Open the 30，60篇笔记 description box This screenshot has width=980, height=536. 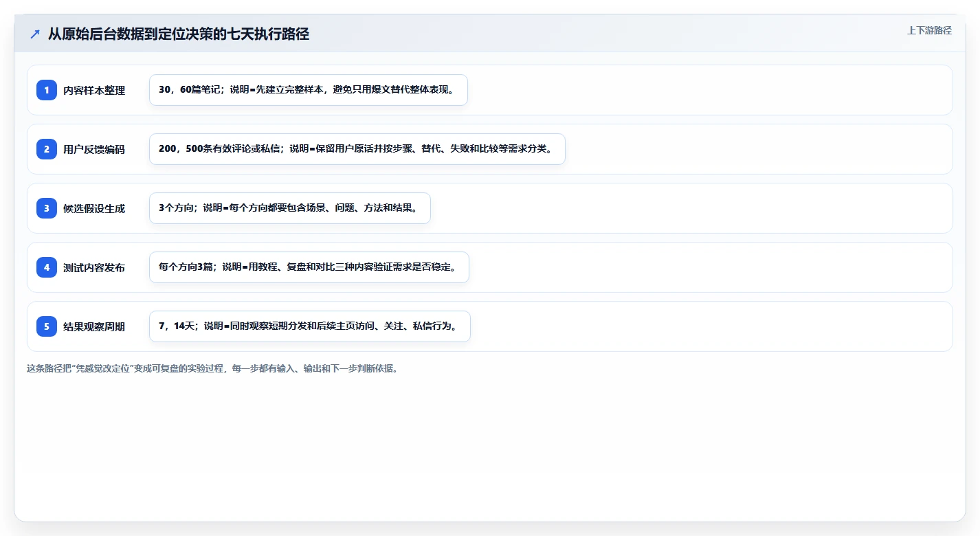[x=309, y=90]
